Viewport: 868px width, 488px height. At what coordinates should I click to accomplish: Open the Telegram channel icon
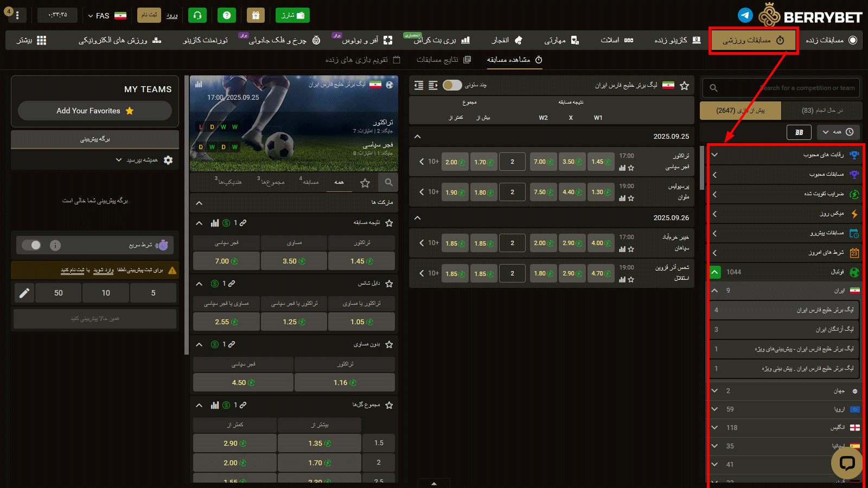click(x=745, y=15)
